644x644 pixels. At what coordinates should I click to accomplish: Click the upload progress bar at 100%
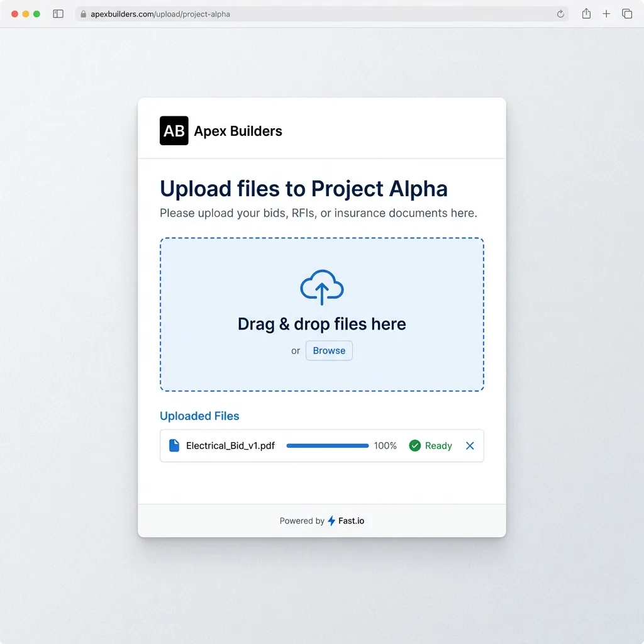(x=327, y=445)
